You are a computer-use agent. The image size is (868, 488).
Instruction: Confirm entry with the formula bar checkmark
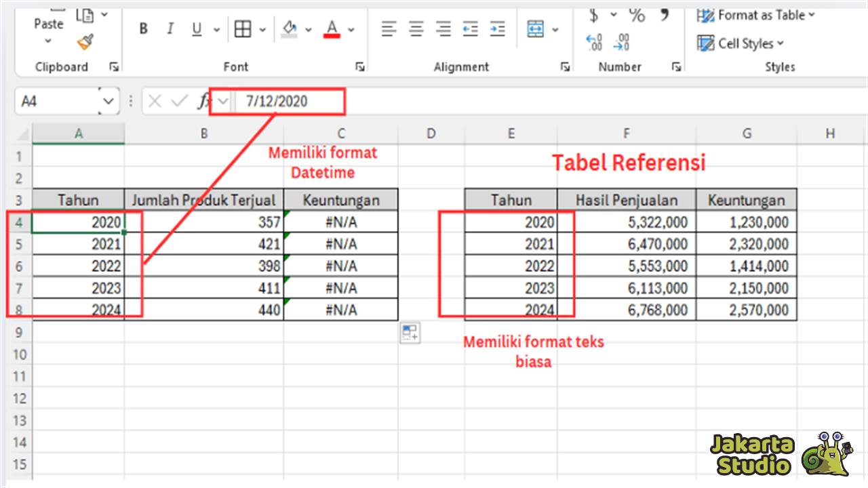(178, 100)
